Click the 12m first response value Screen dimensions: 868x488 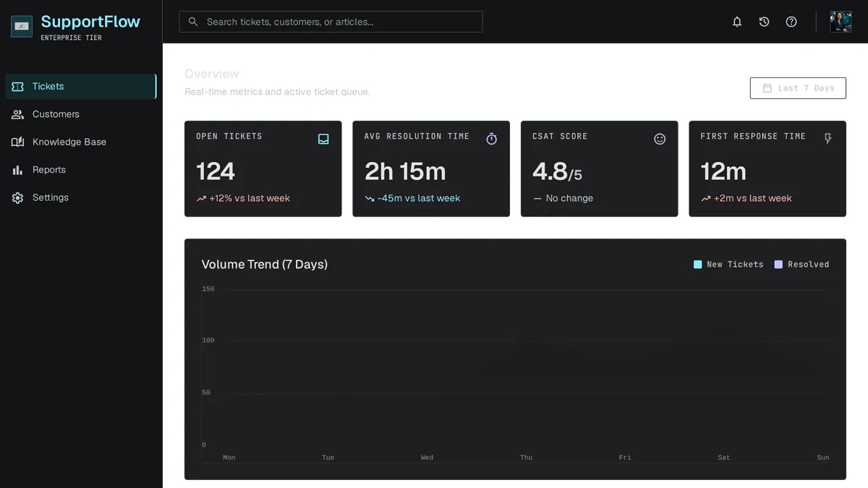coord(723,171)
